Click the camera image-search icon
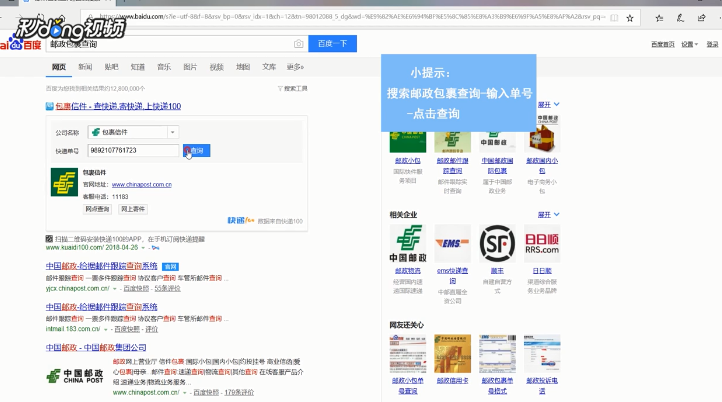 coord(298,44)
